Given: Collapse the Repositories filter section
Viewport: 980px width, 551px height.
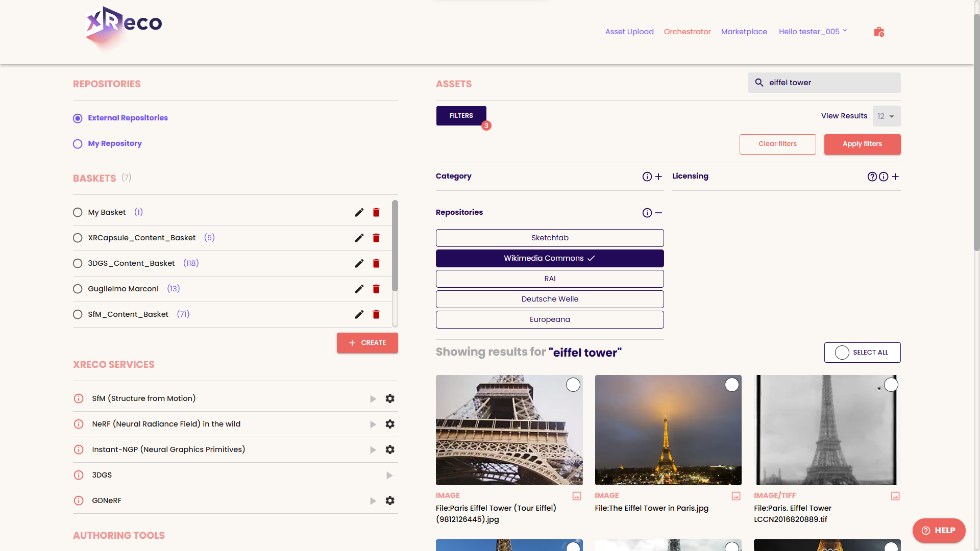Looking at the screenshot, I should 658,213.
